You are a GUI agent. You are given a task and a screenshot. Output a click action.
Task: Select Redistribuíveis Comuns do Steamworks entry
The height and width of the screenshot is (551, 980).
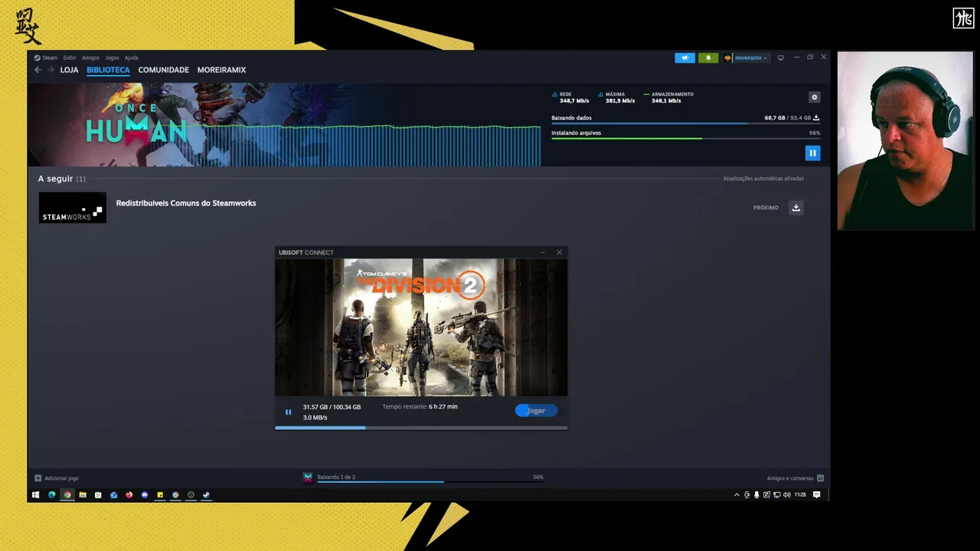(x=186, y=203)
